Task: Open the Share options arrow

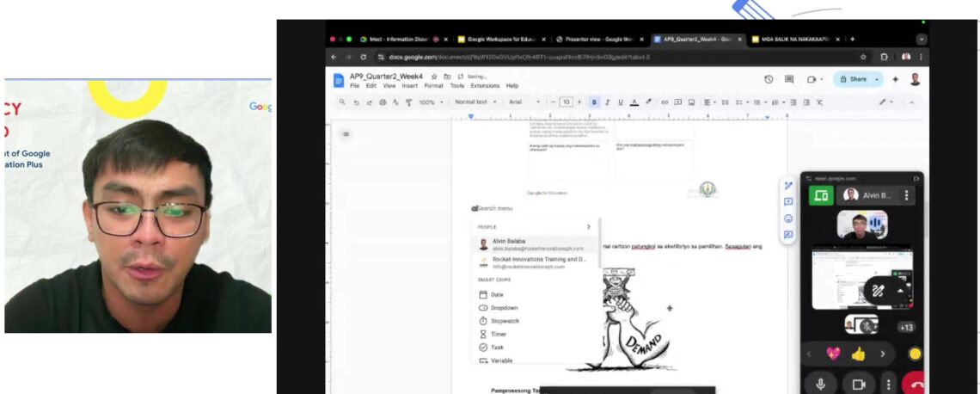Action: click(877, 79)
